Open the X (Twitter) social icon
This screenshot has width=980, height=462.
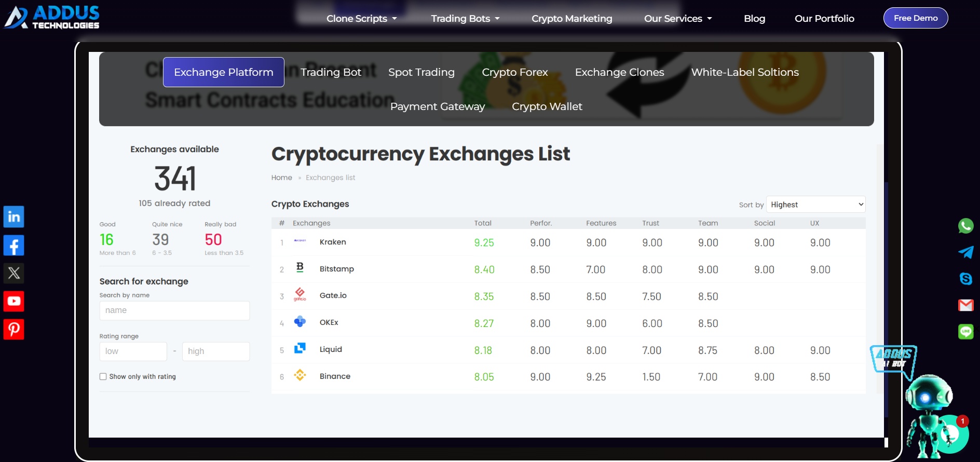(14, 273)
